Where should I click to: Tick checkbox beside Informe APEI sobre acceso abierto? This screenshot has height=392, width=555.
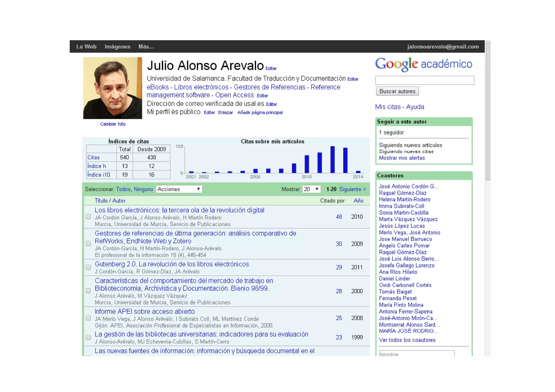point(88,318)
